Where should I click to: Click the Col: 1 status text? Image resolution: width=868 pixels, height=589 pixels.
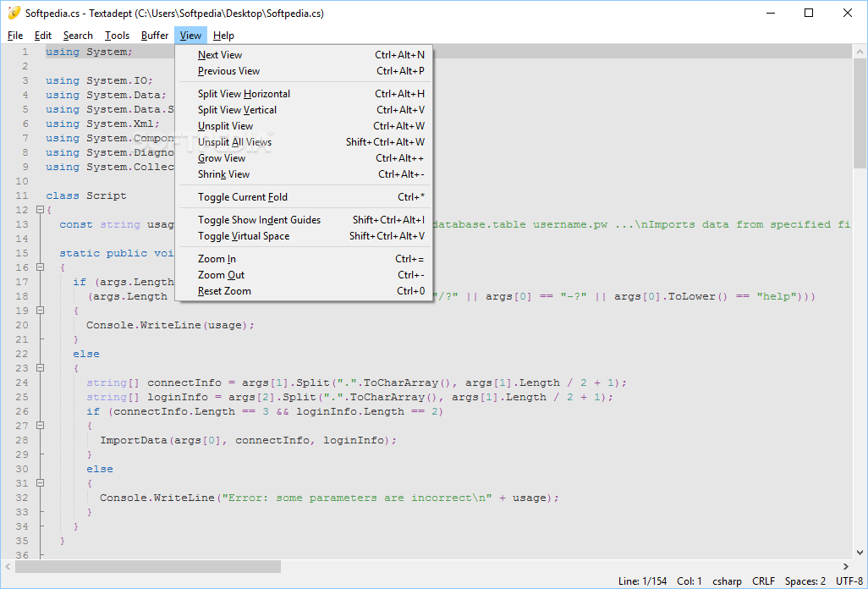click(x=689, y=581)
